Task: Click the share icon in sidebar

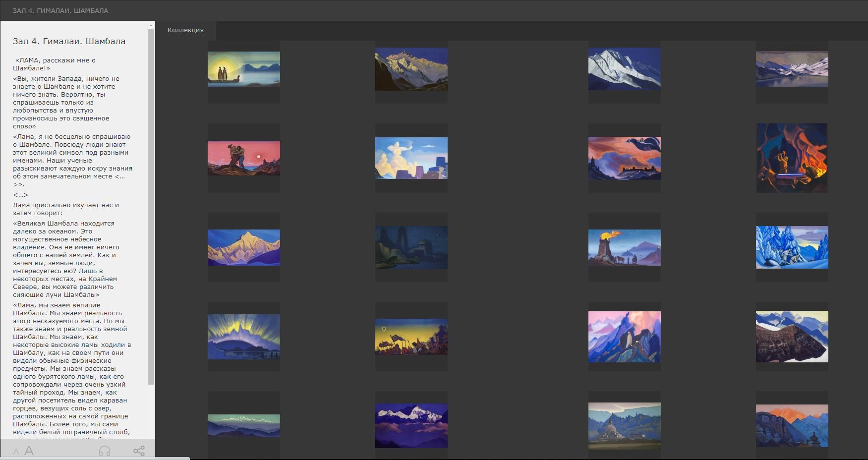Action: (139, 451)
